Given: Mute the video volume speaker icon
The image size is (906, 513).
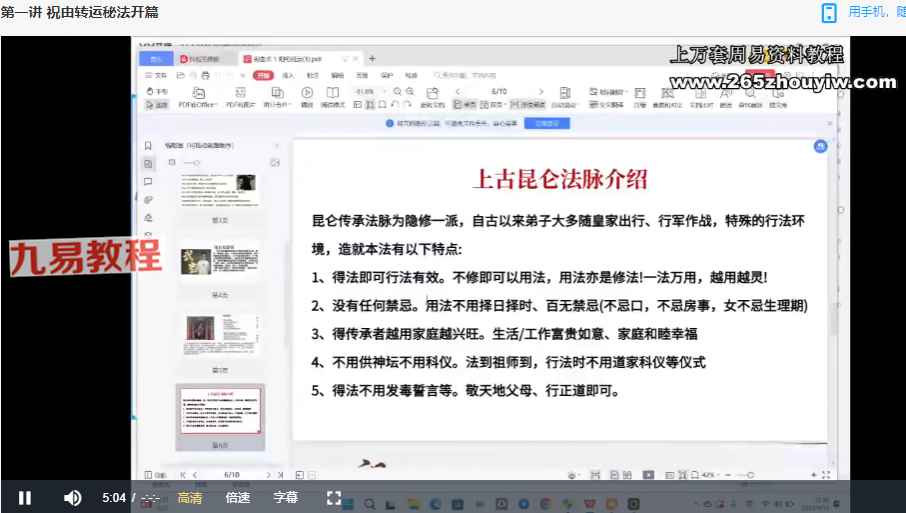Looking at the screenshot, I should 73,497.
